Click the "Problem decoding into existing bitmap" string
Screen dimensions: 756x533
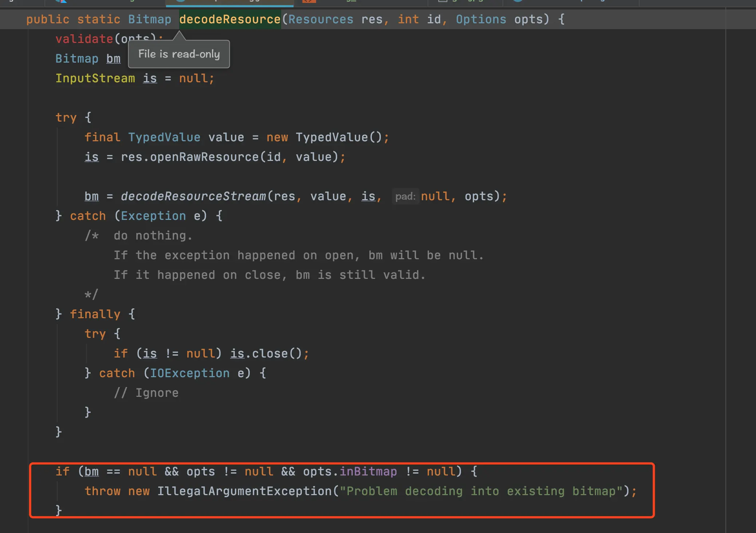[481, 491]
